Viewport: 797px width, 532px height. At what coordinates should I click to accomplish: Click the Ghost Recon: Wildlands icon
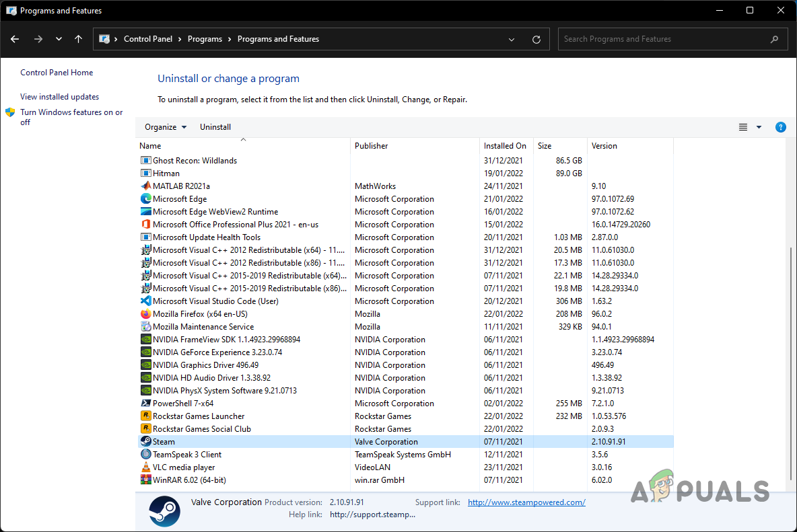click(146, 161)
